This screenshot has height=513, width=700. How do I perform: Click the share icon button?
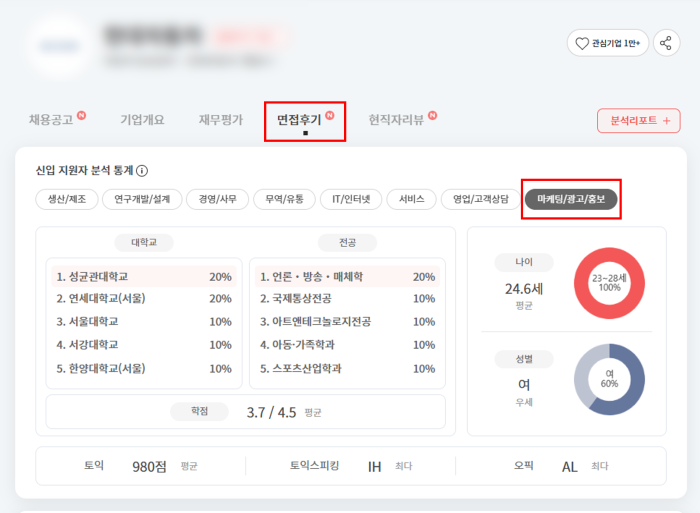point(666,43)
